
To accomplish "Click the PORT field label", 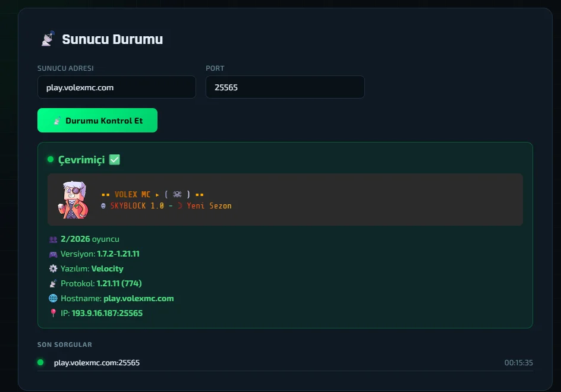I will pyautogui.click(x=215, y=68).
